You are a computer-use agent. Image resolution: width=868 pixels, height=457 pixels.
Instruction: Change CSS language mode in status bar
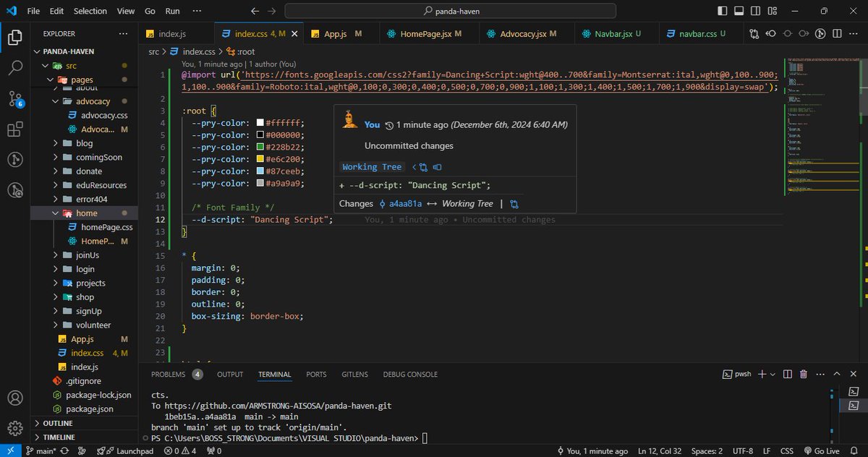tap(787, 450)
